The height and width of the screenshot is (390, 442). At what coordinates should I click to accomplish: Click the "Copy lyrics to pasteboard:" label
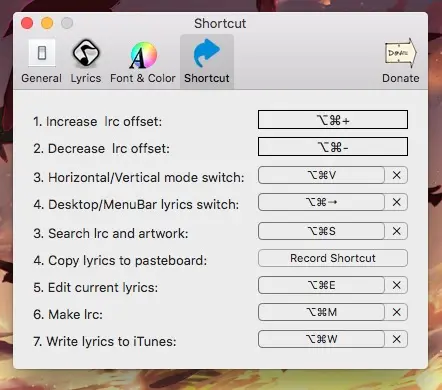coord(127,261)
